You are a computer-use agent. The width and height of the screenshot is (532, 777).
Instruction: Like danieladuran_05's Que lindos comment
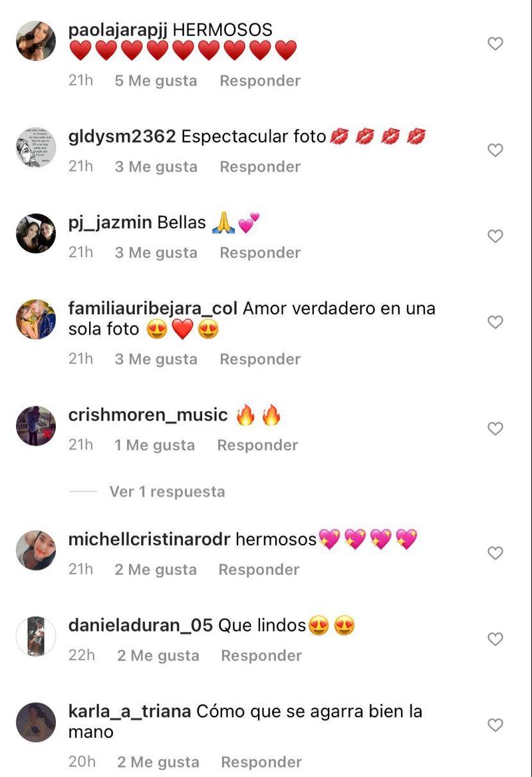(x=495, y=639)
